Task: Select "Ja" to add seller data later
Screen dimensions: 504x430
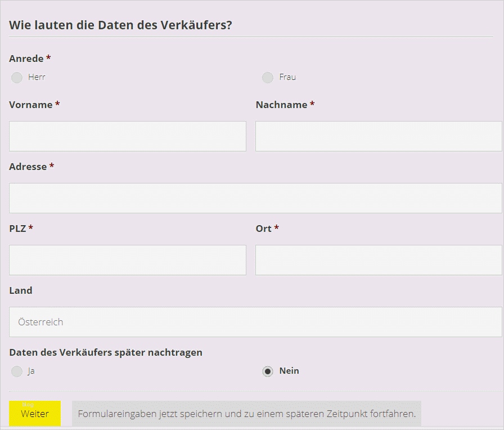Action: [17, 371]
